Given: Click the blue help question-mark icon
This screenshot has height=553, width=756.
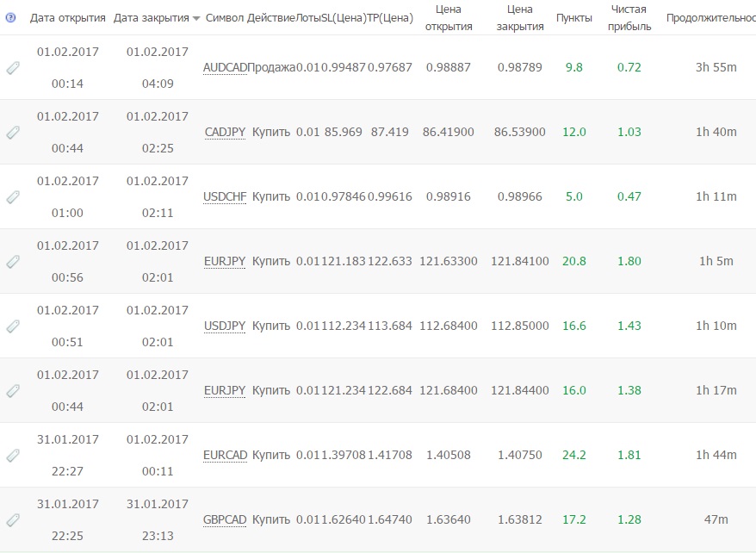Looking at the screenshot, I should [x=10, y=18].
